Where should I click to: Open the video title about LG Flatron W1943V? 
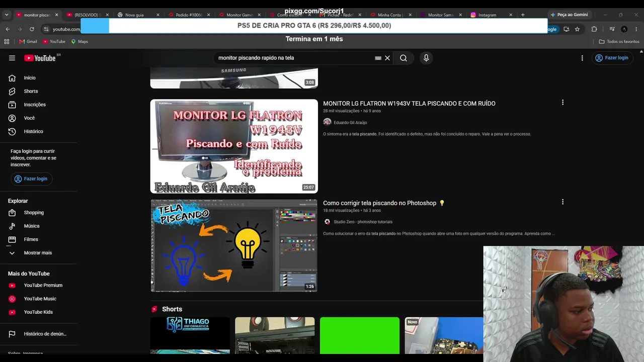click(409, 104)
